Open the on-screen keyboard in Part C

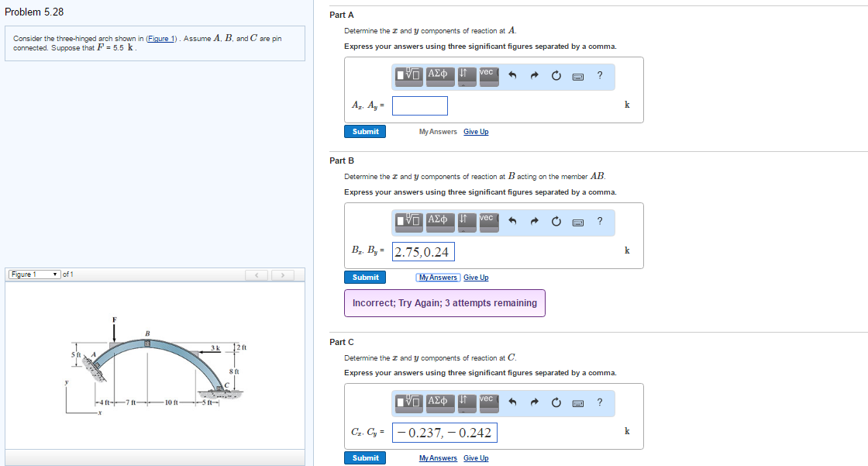[577, 402]
